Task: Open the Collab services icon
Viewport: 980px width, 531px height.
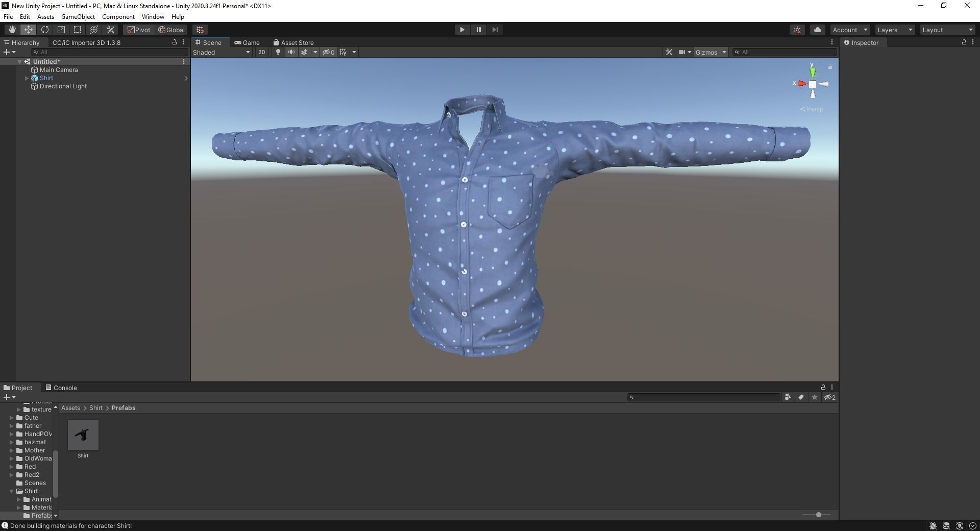Action: tap(797, 30)
